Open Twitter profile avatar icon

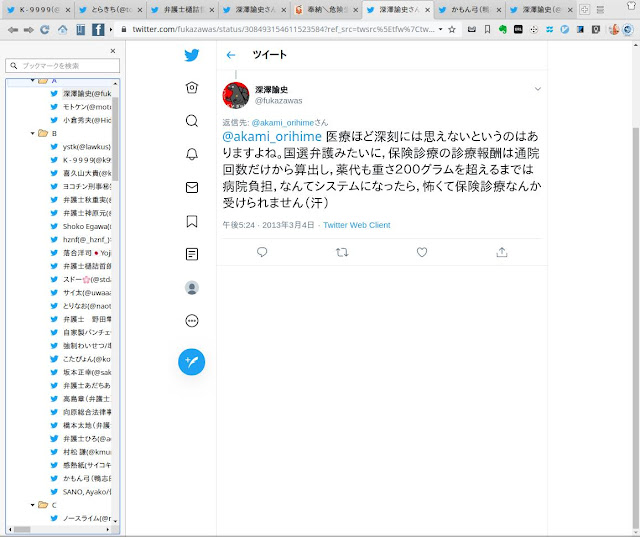coord(192,288)
